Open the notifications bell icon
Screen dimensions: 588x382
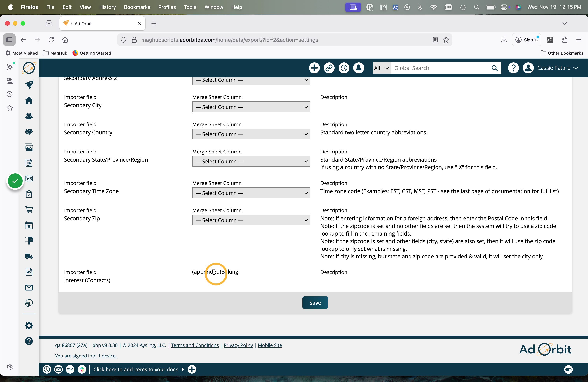coord(359,68)
